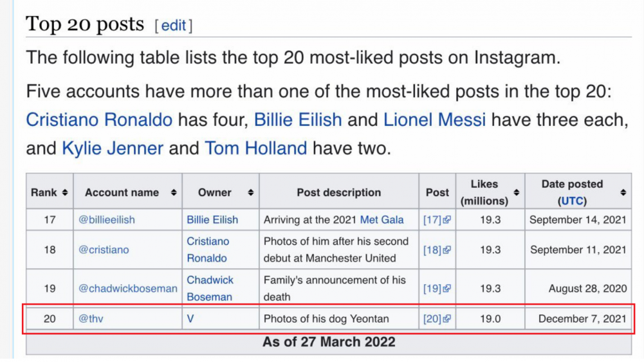Sort by Likes (millions) column arrows
The width and height of the screenshot is (644, 362).
point(516,192)
